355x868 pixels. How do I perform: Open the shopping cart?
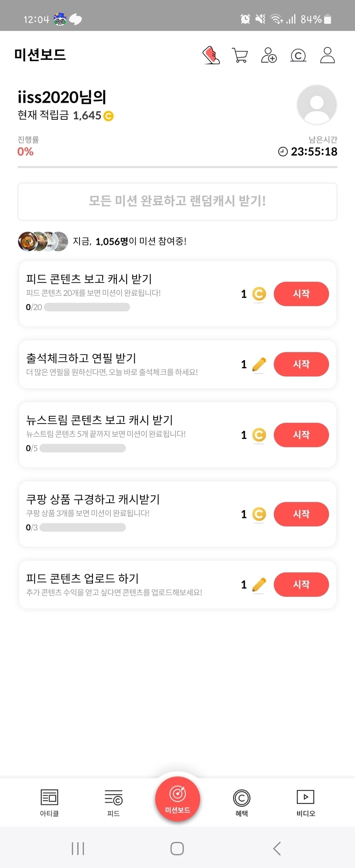click(240, 55)
